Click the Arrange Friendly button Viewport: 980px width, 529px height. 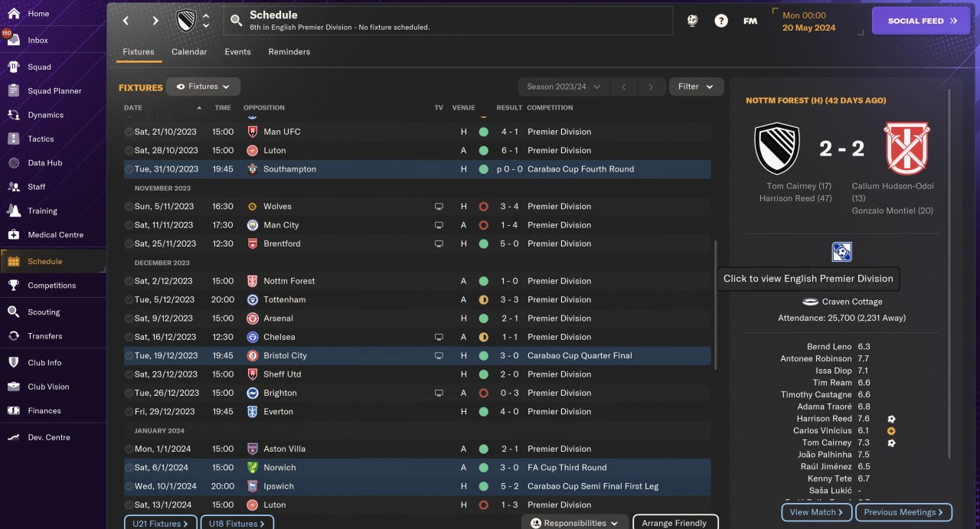675,523
